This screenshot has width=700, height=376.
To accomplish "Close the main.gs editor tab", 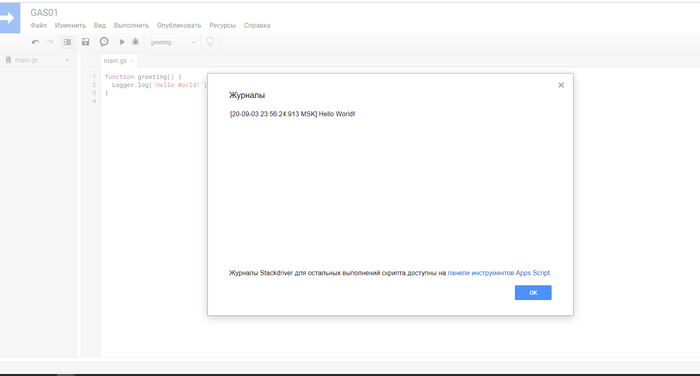I will click(132, 61).
